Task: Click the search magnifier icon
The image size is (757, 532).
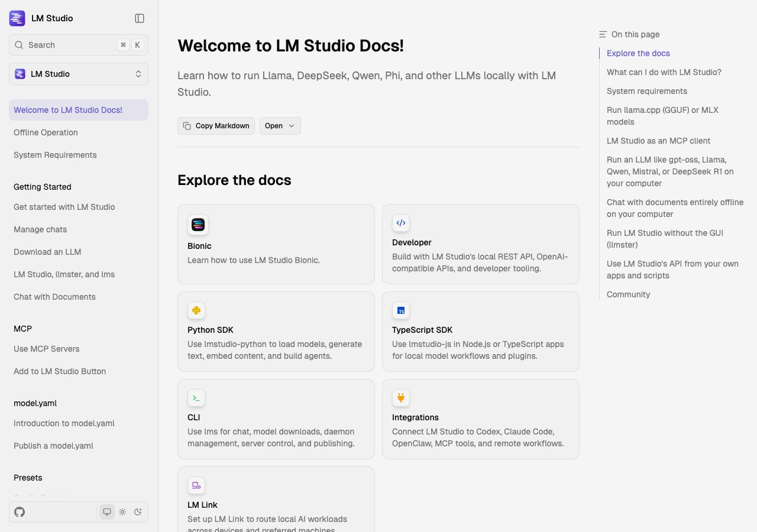Action: click(x=20, y=45)
